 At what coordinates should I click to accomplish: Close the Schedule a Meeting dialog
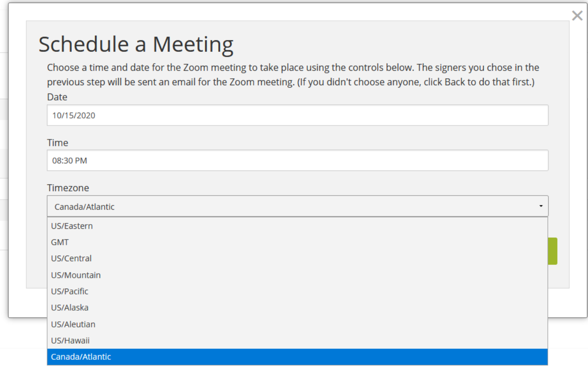[x=577, y=16]
